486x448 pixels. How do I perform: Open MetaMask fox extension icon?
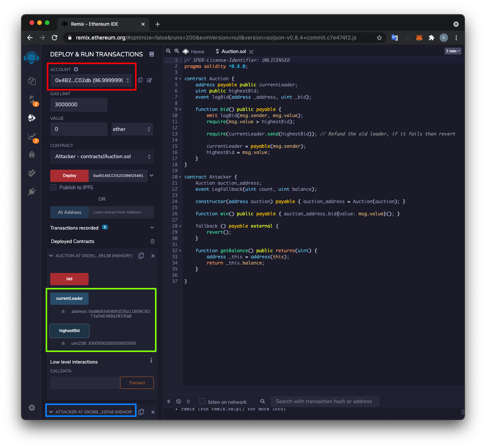419,38
